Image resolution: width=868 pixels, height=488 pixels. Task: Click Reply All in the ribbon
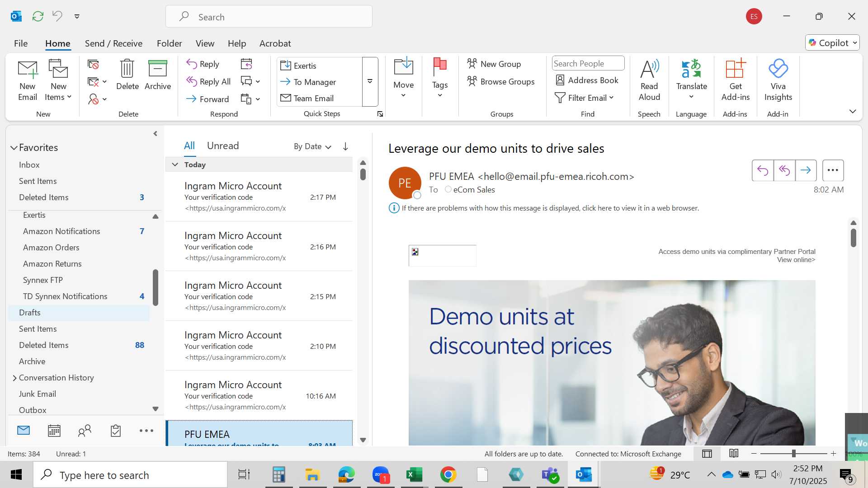click(208, 82)
